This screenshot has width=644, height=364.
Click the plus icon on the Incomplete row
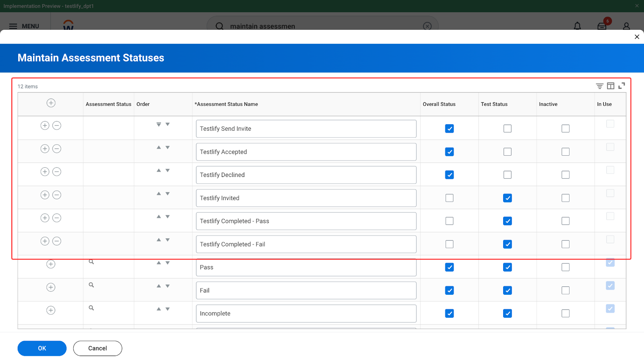(51, 311)
